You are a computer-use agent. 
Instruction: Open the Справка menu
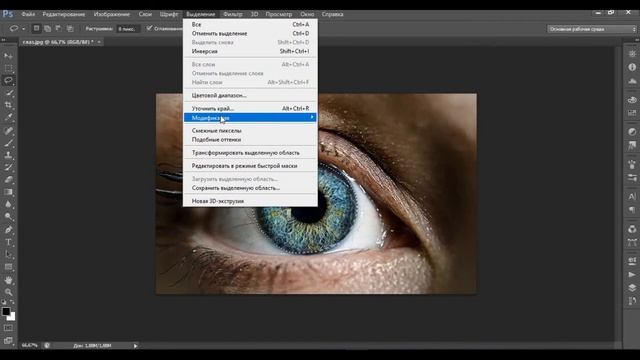pos(332,14)
